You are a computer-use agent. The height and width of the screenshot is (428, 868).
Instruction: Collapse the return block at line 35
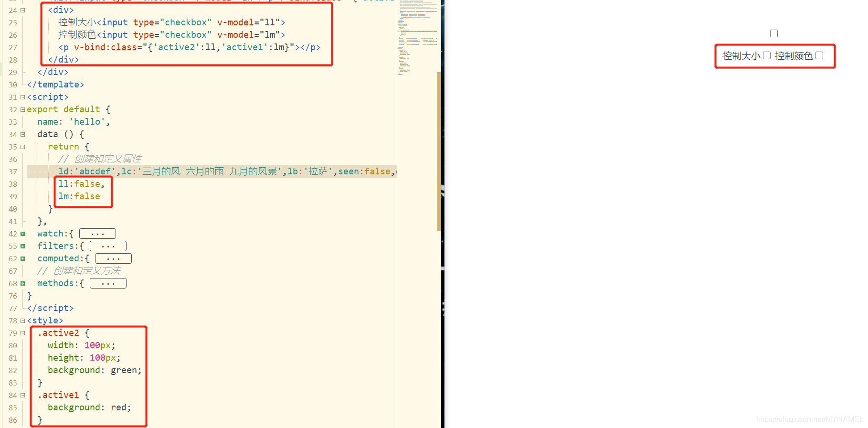tap(22, 147)
